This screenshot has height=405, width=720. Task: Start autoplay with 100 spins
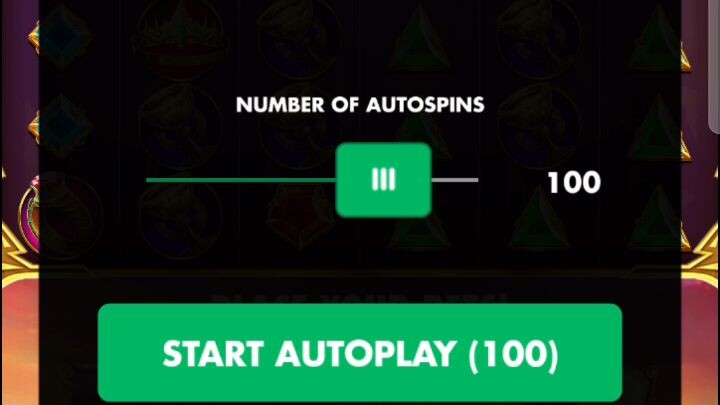click(360, 353)
